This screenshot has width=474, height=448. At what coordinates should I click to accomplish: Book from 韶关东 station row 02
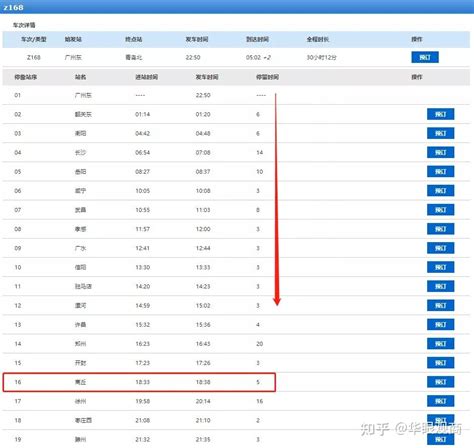click(x=440, y=114)
